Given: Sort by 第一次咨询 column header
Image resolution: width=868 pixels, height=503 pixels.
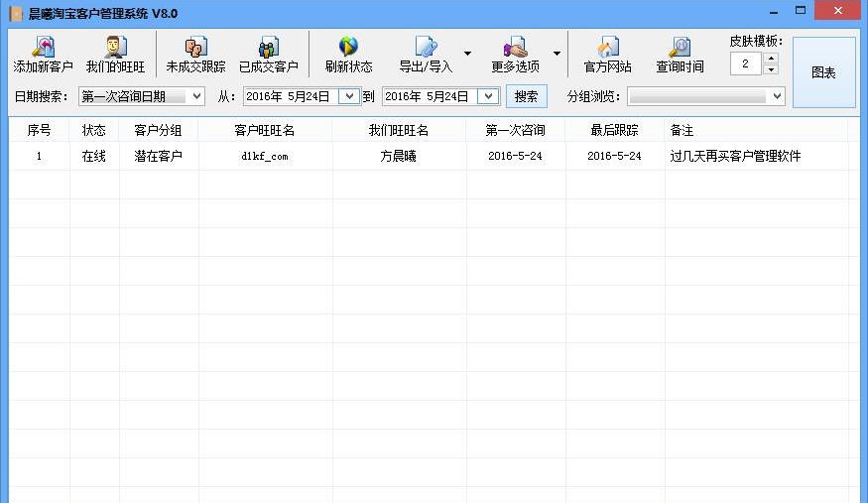Looking at the screenshot, I should tap(516, 130).
